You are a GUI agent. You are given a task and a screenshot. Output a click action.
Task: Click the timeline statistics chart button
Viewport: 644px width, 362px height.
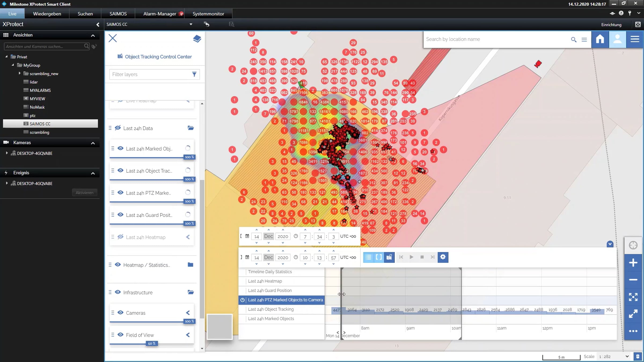pos(389,257)
